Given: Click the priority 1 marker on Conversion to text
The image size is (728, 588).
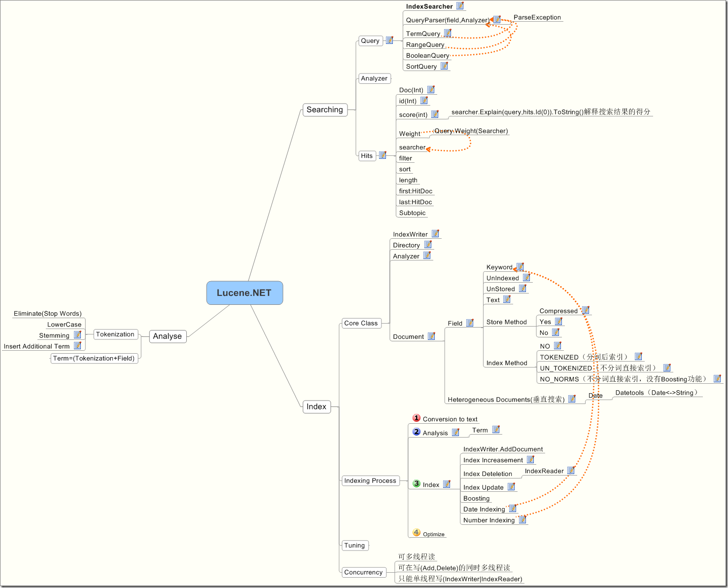Looking at the screenshot, I should 416,418.
